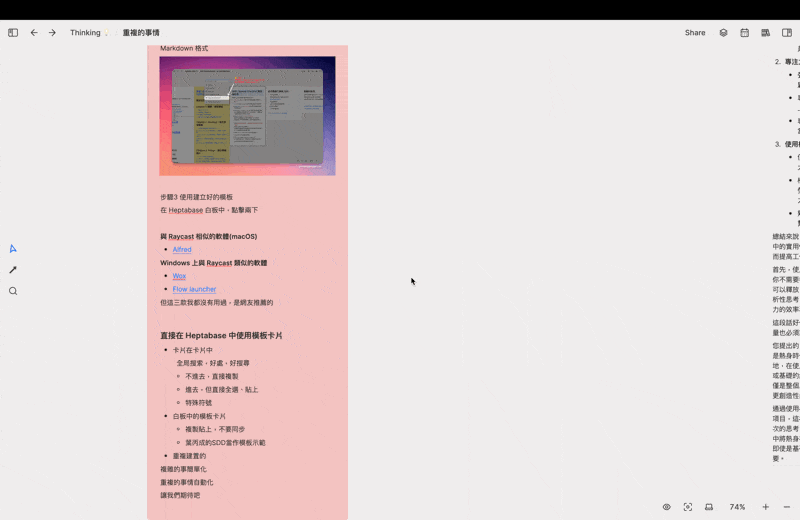The height and width of the screenshot is (520, 800).
Task: Click the bullet 白板中的模板卡片
Action: tap(199, 416)
